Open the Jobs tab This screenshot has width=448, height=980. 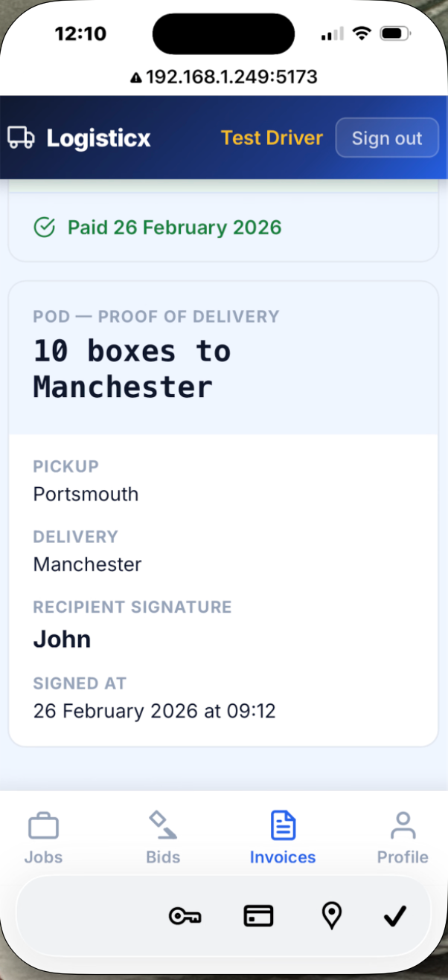[43, 839]
